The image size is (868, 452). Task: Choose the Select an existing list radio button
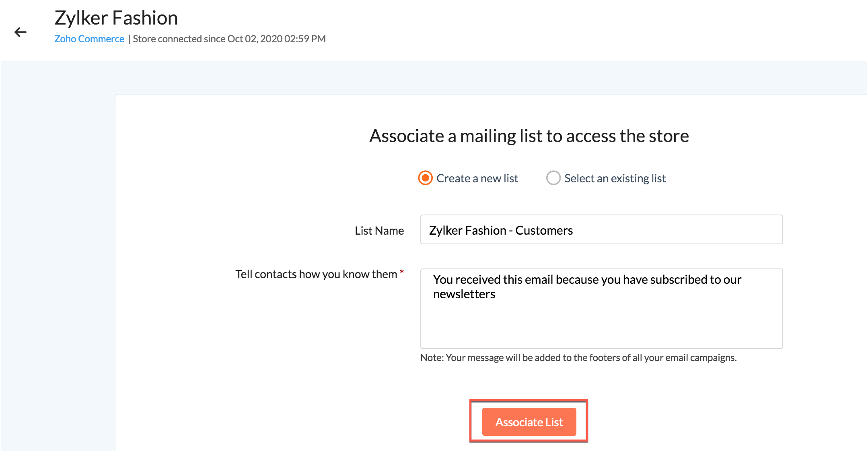click(553, 178)
